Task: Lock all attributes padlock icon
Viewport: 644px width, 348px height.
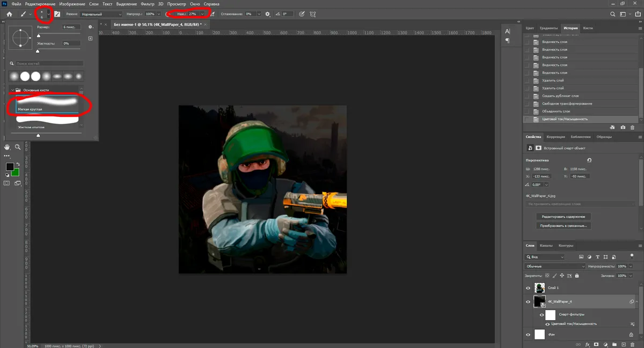Action: [577, 276]
